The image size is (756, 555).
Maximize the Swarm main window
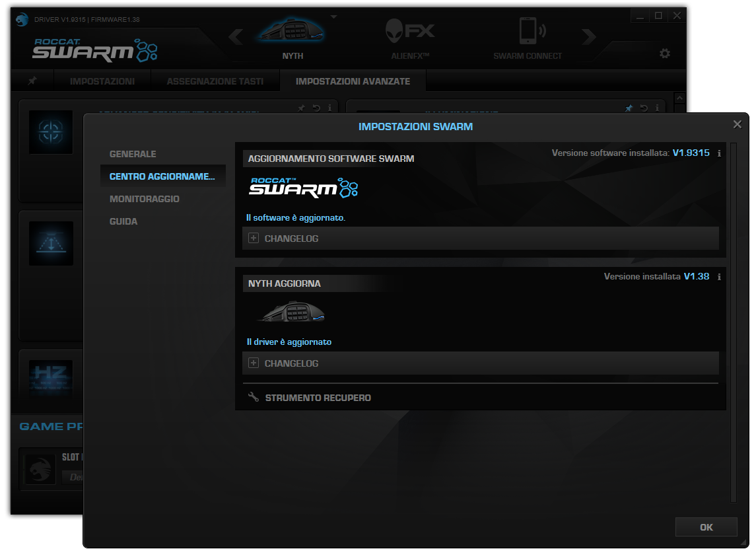658,16
